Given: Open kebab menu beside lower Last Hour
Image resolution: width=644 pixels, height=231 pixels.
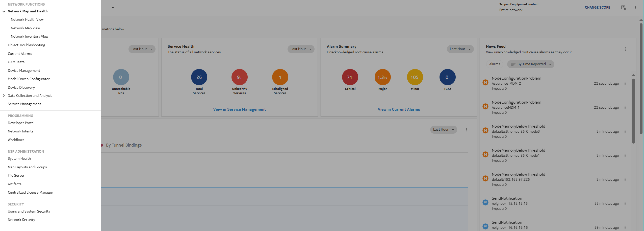Looking at the screenshot, I should (466, 130).
